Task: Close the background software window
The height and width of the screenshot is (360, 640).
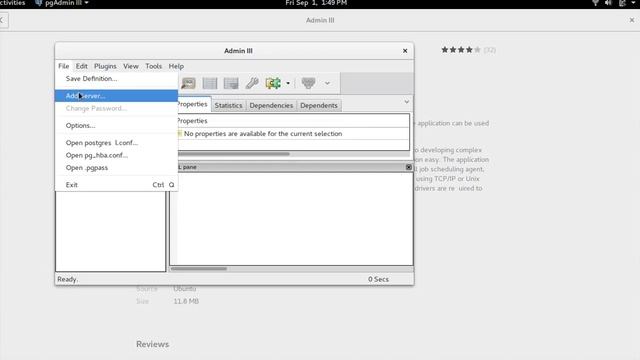Action: pyautogui.click(x=632, y=20)
